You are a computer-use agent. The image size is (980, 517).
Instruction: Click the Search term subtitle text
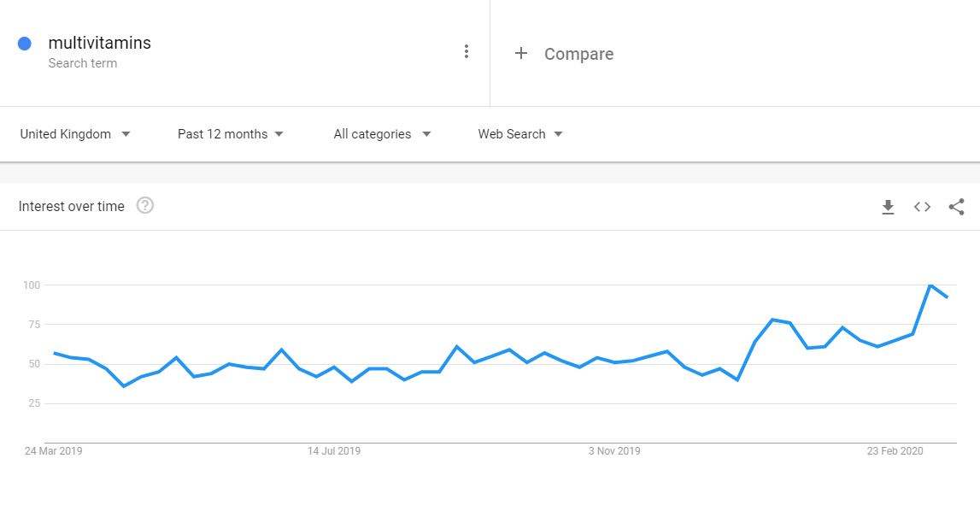[x=83, y=63]
